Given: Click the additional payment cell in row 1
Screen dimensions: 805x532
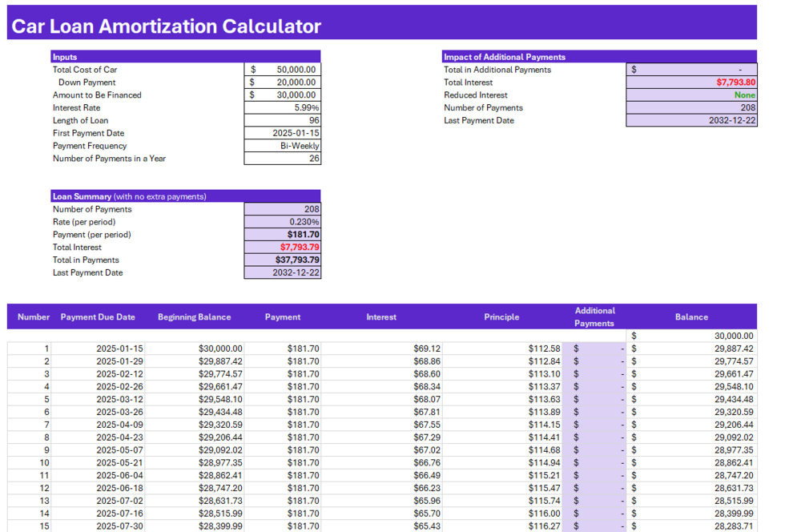Looking at the screenshot, I should [594, 349].
